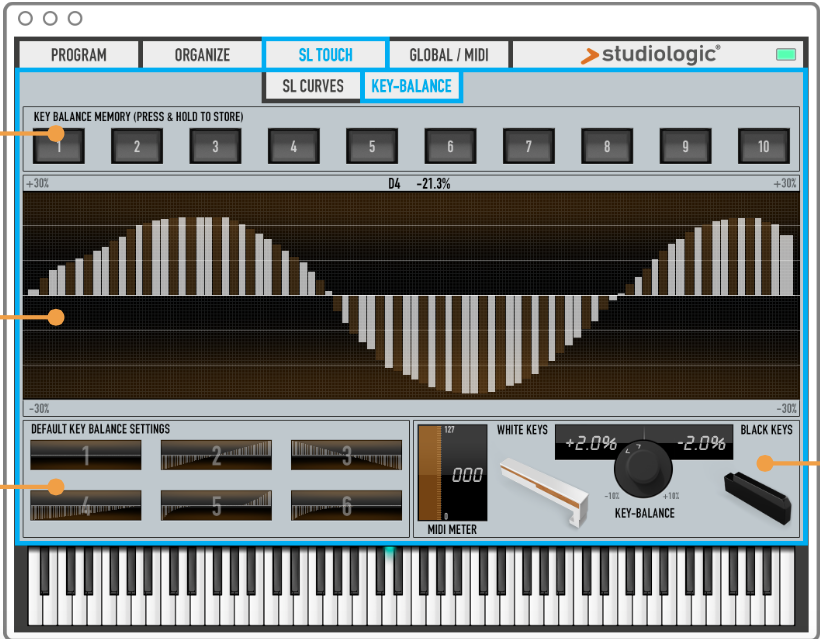Click the MIDI meter level bar
This screenshot has width=820, height=639.
[x=431, y=472]
